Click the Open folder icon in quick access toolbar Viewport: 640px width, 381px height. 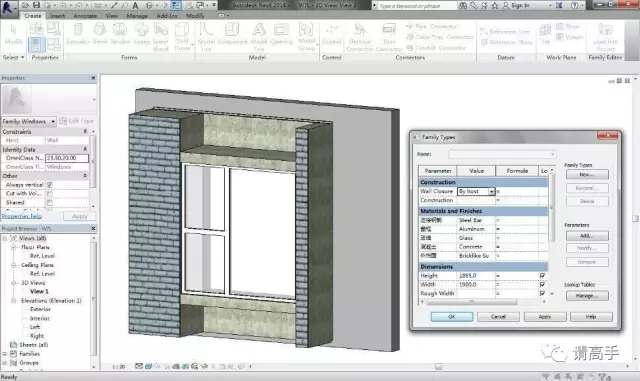tap(25, 5)
